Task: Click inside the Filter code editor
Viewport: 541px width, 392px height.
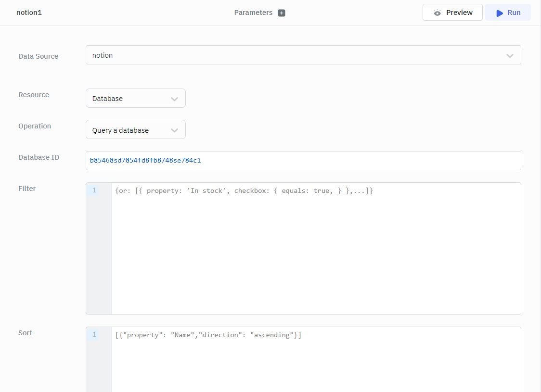Action: (x=315, y=250)
